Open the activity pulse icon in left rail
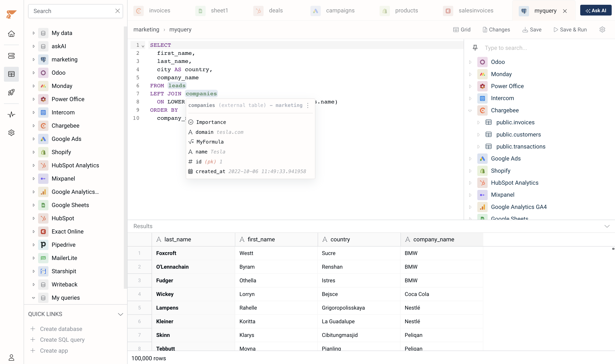This screenshot has width=615, height=364. pos(11,115)
